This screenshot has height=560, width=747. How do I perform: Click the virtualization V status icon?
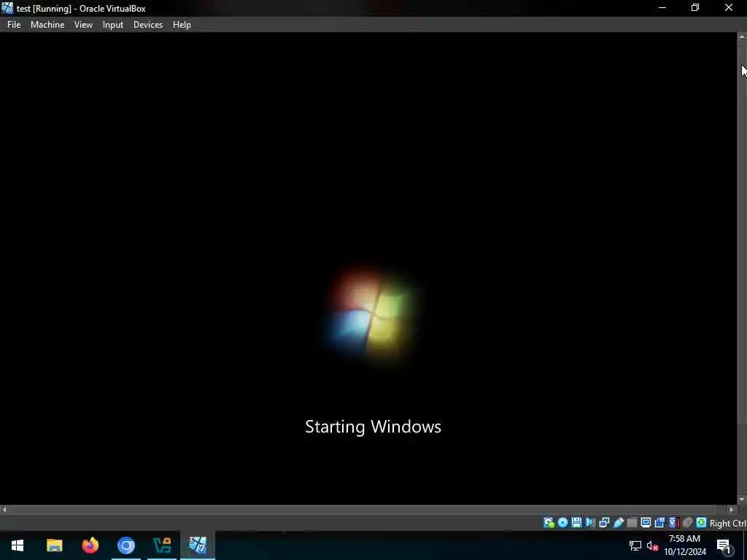673,523
